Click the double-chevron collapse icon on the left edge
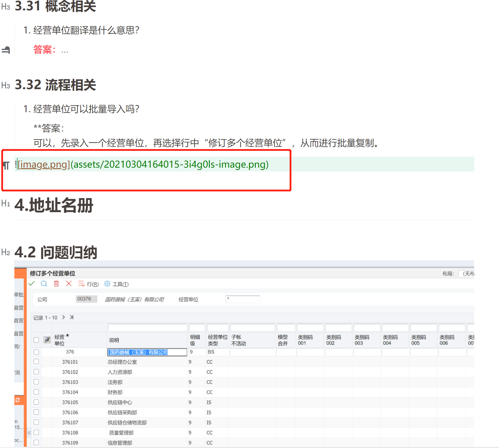499x448 pixels. coord(29,432)
